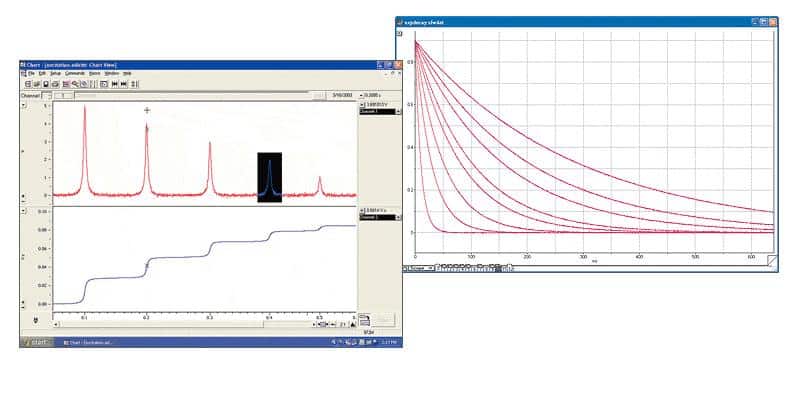Click the last icon in Chart toolbar
Screen dimensions: 800x400
[135, 84]
